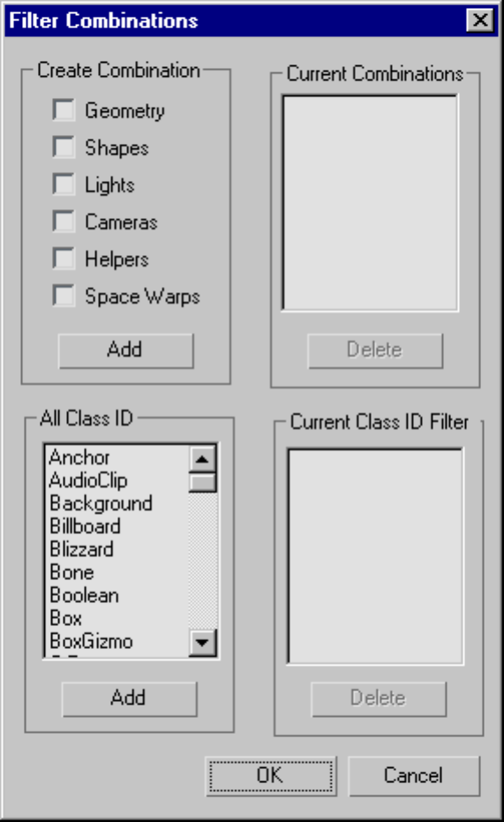Viewport: 504px width, 822px height.
Task: Click Add under All Class ID
Action: pos(130,698)
